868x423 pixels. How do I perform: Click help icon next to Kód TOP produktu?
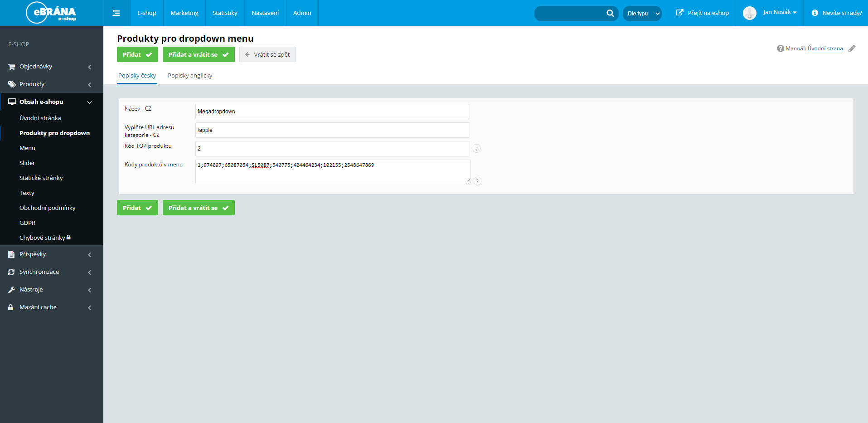click(x=476, y=149)
